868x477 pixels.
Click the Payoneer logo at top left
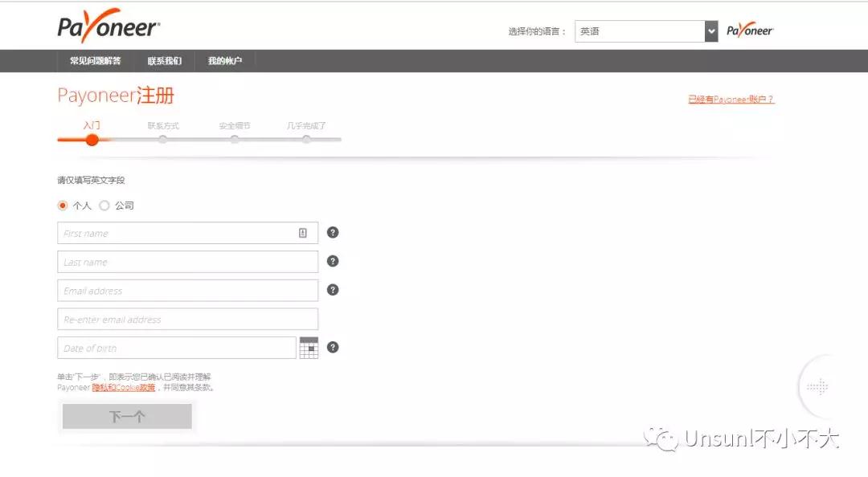[x=108, y=25]
